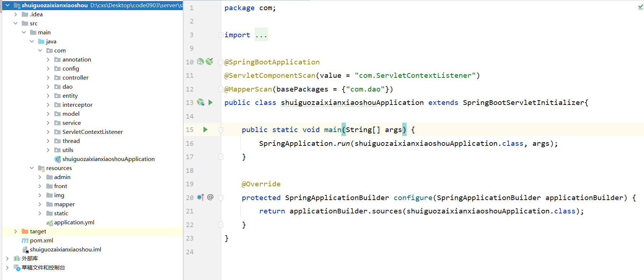Click line number 16 in gutter
644x280 pixels.
(x=190, y=143)
